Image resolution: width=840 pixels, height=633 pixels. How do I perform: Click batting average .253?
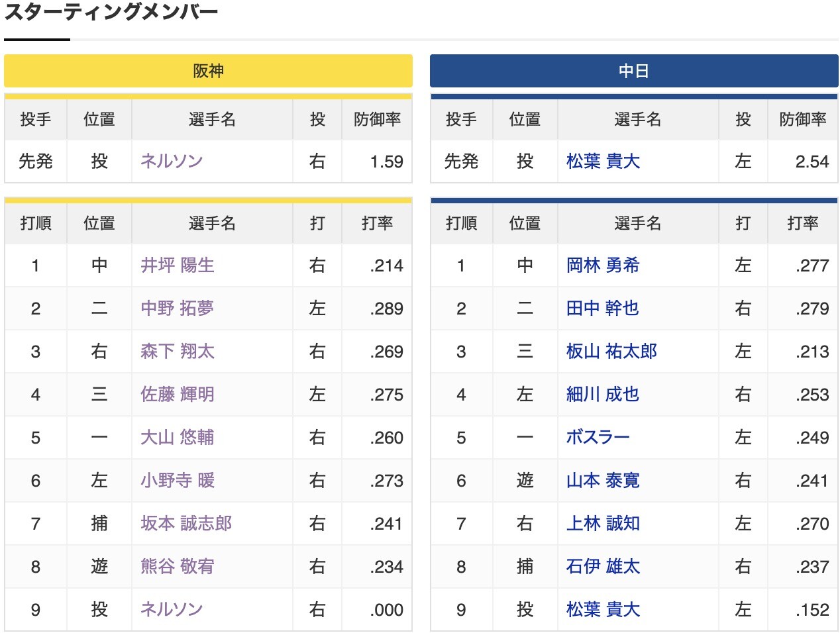[x=812, y=394]
